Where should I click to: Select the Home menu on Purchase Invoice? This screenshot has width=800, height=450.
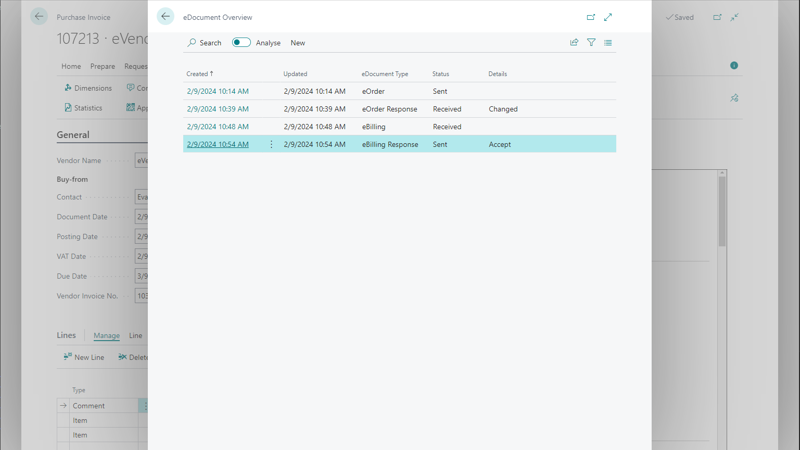point(71,67)
